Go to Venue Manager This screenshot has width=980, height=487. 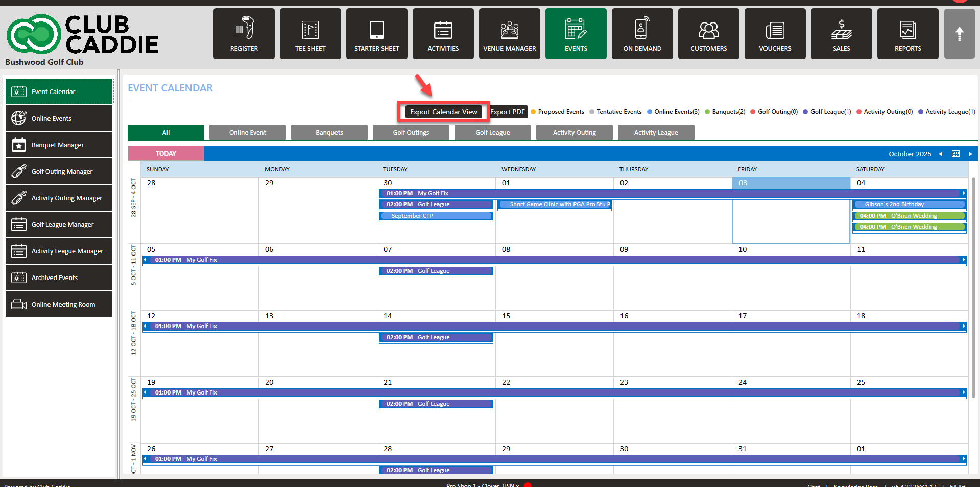coord(509,34)
